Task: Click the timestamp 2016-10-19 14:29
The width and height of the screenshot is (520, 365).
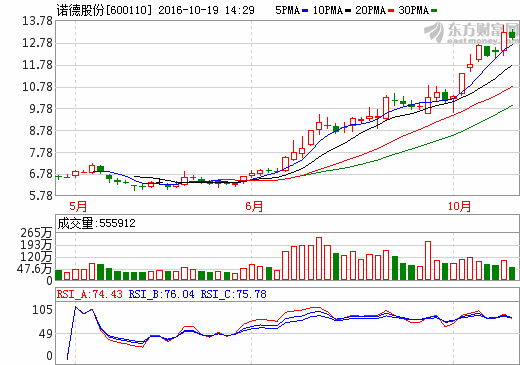Action: tap(206, 10)
